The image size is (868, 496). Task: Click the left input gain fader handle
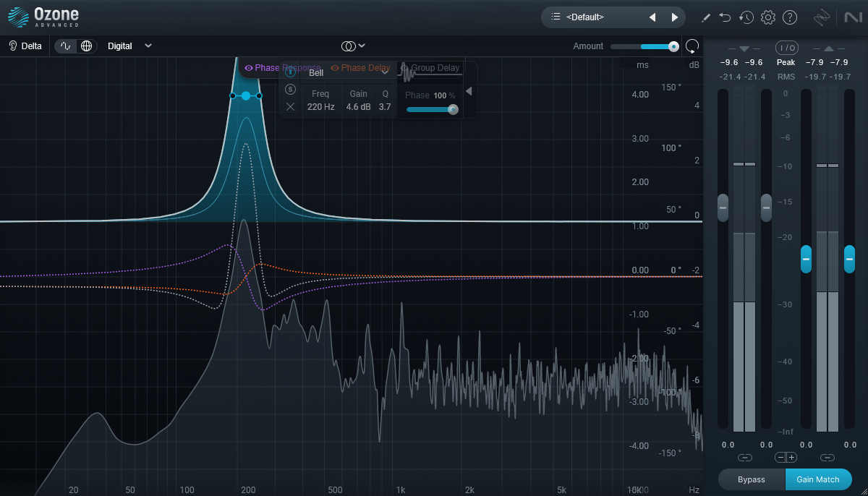tap(723, 208)
